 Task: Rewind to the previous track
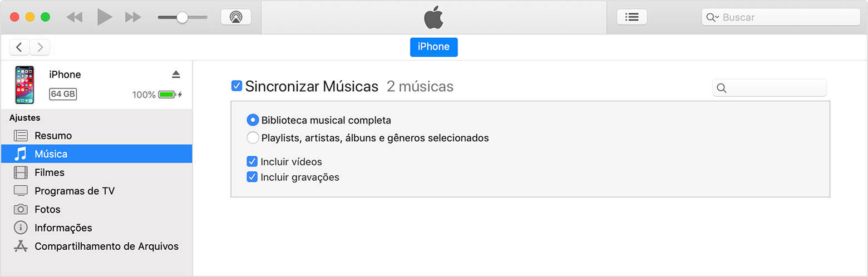[74, 17]
